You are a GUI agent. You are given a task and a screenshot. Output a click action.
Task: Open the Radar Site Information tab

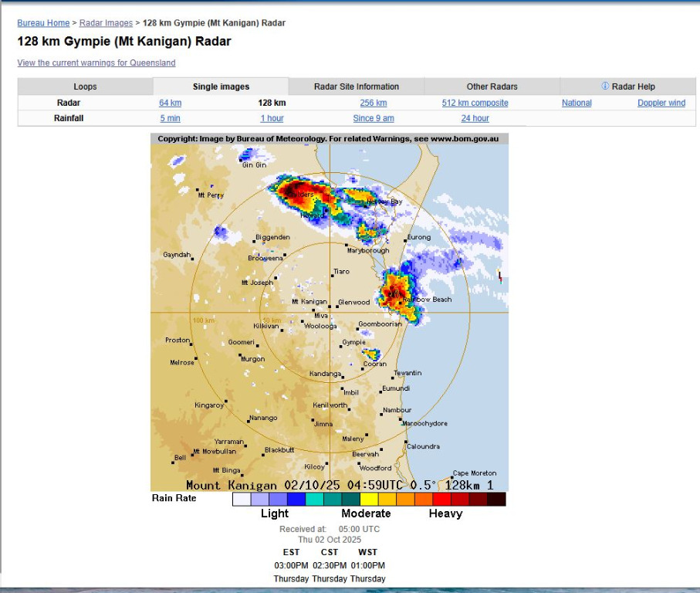pyautogui.click(x=357, y=86)
